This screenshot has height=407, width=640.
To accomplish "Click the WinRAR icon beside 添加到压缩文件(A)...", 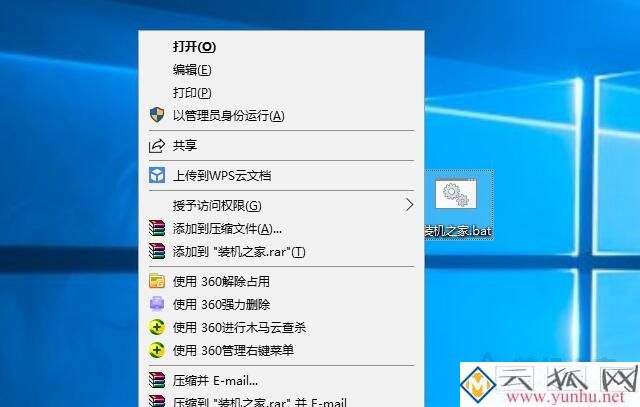I will (157, 229).
